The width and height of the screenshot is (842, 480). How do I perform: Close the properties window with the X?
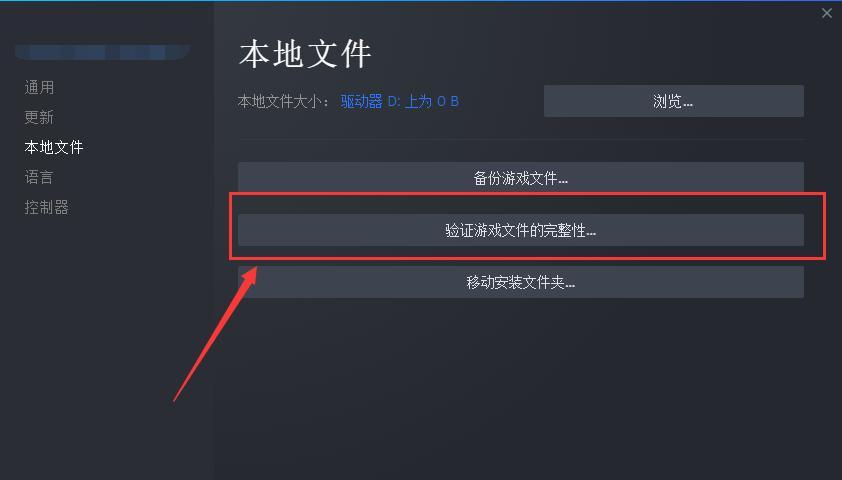click(x=826, y=13)
